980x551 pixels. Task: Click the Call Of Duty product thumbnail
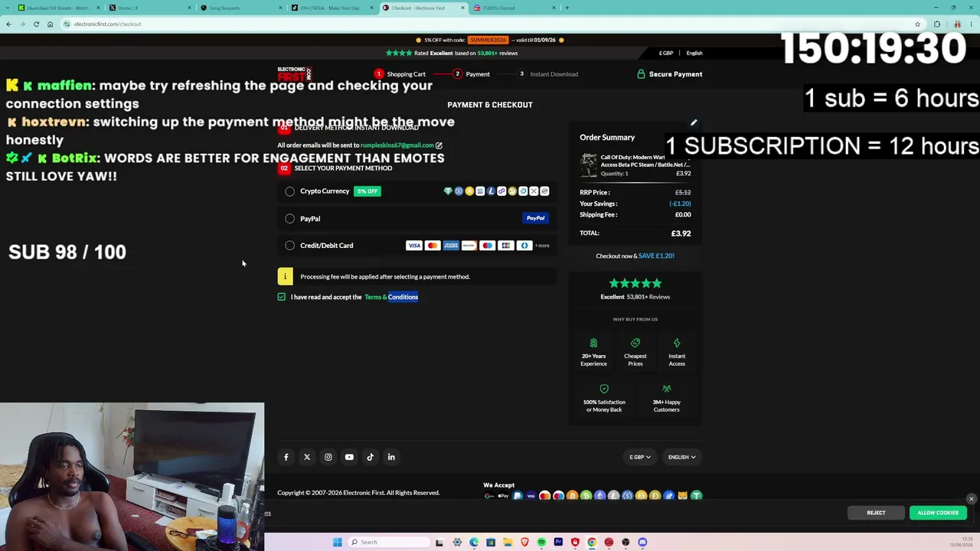(x=588, y=165)
